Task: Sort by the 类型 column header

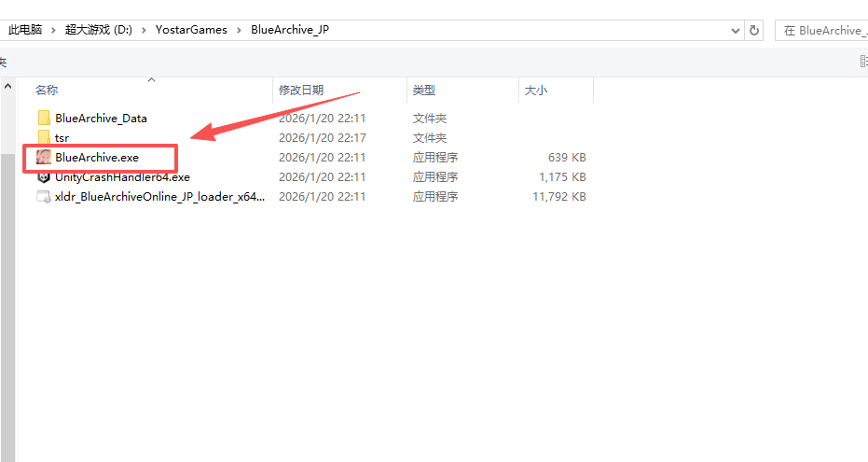Action: [x=424, y=91]
